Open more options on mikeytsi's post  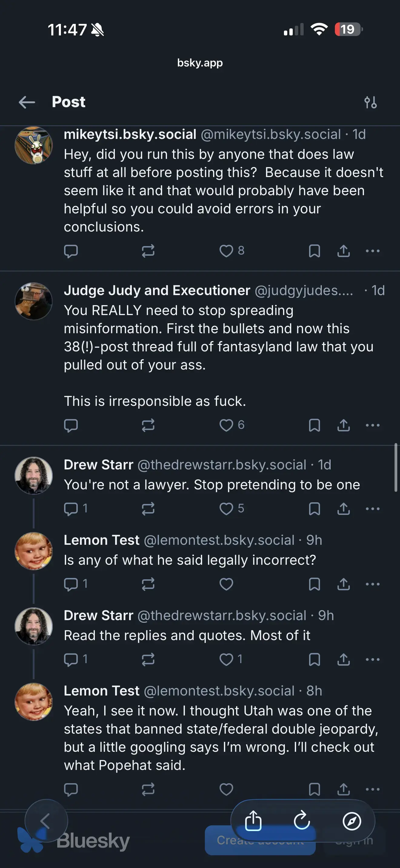pyautogui.click(x=372, y=251)
